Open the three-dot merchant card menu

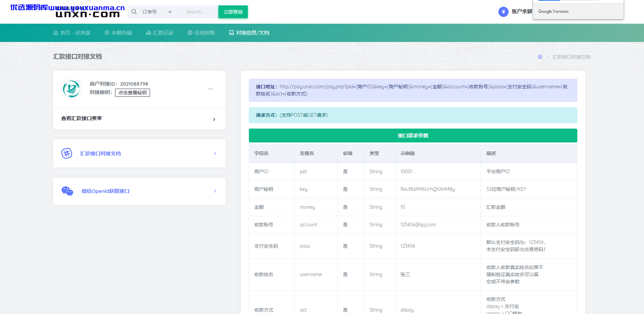pyautogui.click(x=211, y=89)
